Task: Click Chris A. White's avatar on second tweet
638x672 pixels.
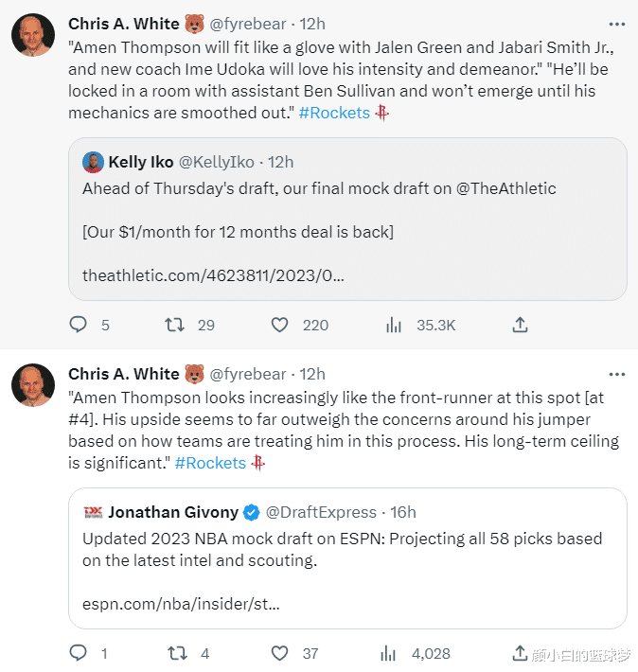Action: 31,385
